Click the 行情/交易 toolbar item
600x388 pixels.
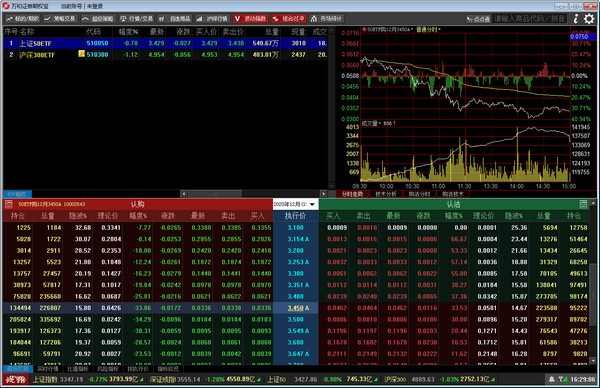coord(136,18)
